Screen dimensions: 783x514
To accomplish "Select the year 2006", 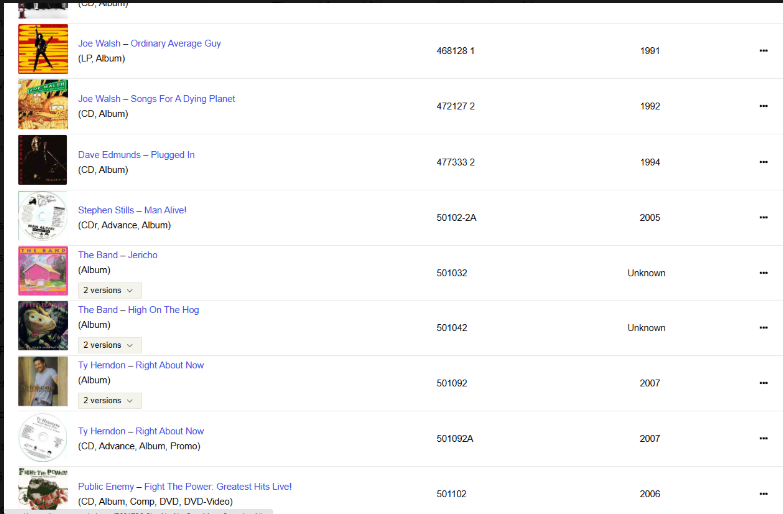I will tap(650, 494).
